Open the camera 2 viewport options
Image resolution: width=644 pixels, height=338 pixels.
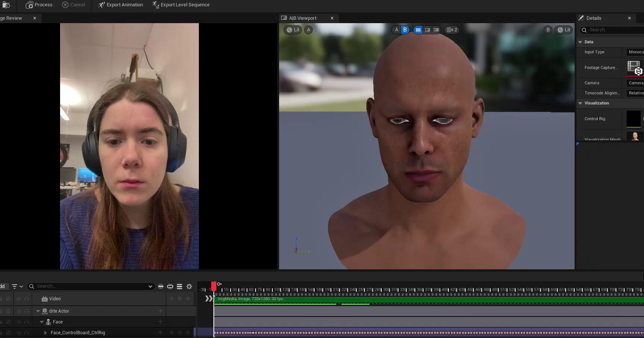[452, 30]
